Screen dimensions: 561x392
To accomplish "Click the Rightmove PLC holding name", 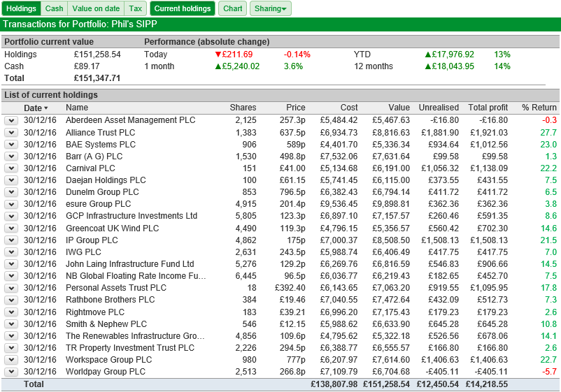I will (x=95, y=312).
